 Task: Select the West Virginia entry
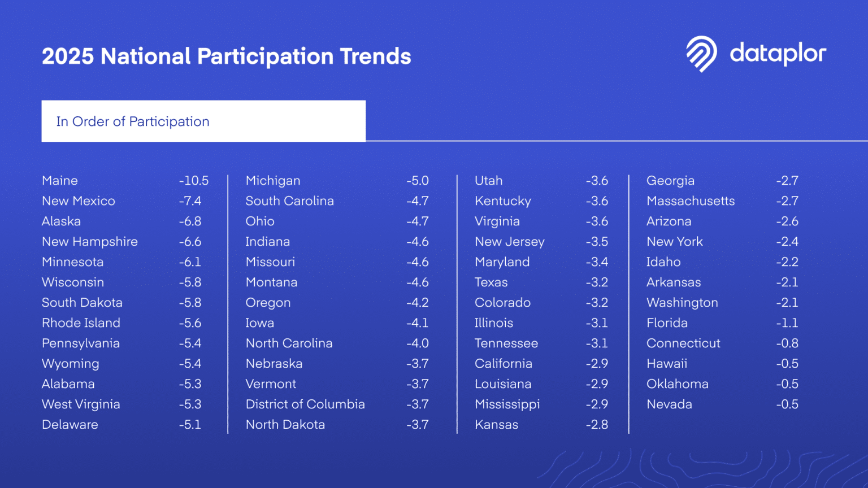81,404
